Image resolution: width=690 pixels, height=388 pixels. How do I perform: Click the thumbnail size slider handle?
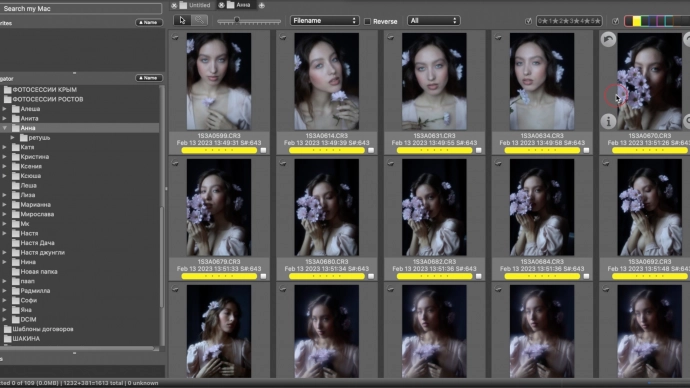[x=237, y=20]
